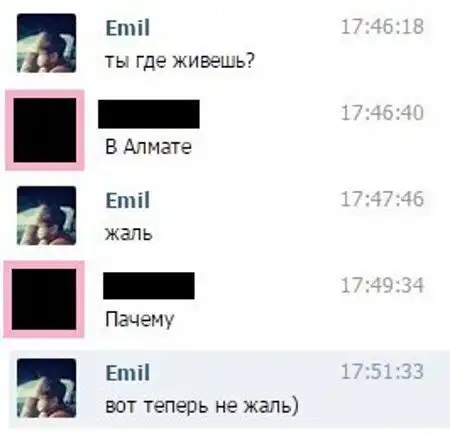Click the 17:46:18 timestamp
450x438 pixels.
pyautogui.click(x=382, y=27)
